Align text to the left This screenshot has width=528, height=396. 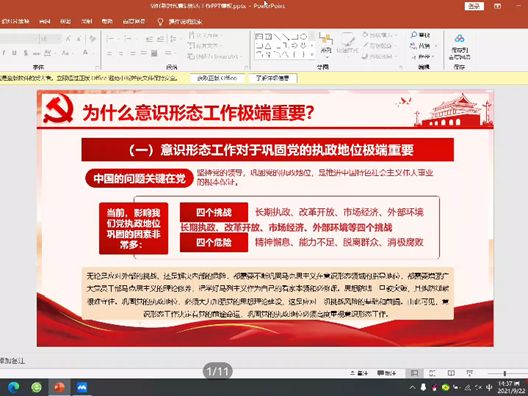[109, 53]
